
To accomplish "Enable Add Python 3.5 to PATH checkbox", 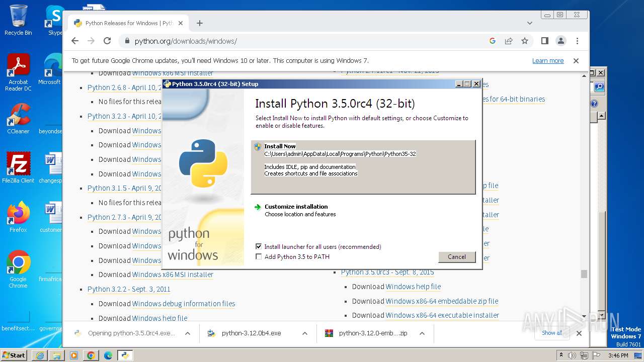I will [259, 257].
